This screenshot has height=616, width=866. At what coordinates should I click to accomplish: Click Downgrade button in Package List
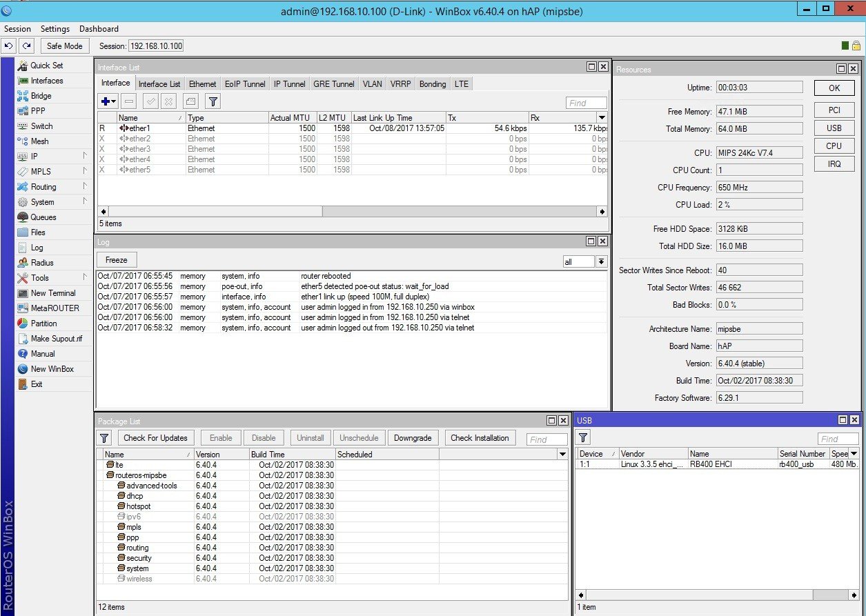tap(413, 438)
